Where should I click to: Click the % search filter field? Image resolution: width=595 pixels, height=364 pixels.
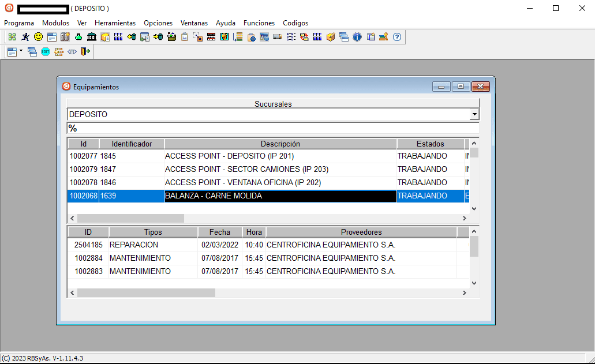tap(273, 128)
